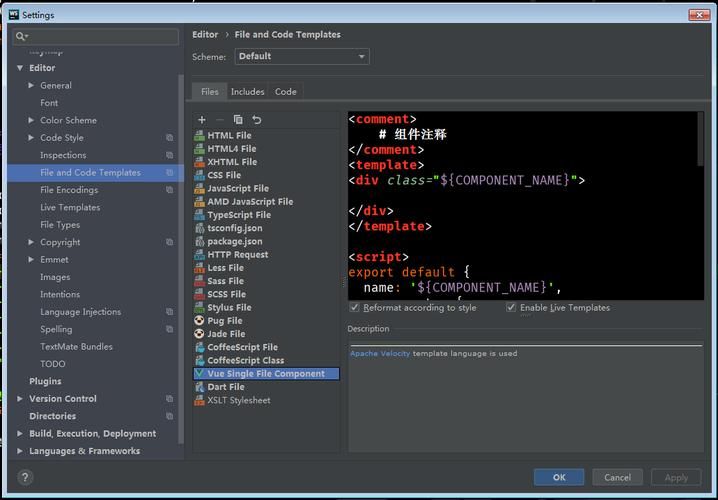Viewport: 718px width, 500px height.
Task: Select the Pug File template icon
Action: (x=200, y=321)
